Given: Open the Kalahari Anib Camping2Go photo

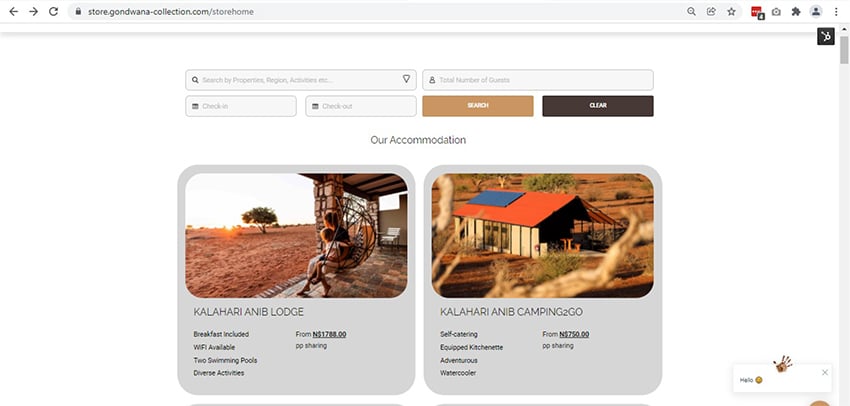Looking at the screenshot, I should (543, 235).
